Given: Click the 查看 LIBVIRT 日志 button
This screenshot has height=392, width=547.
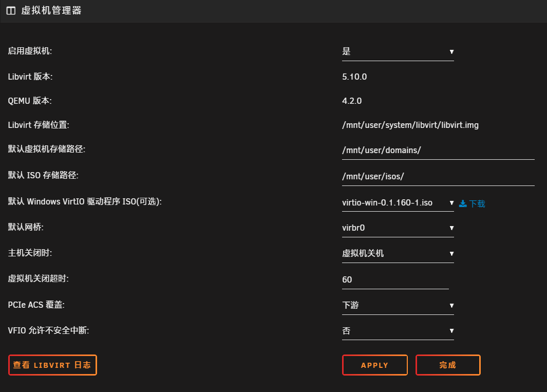Looking at the screenshot, I should pos(52,365).
